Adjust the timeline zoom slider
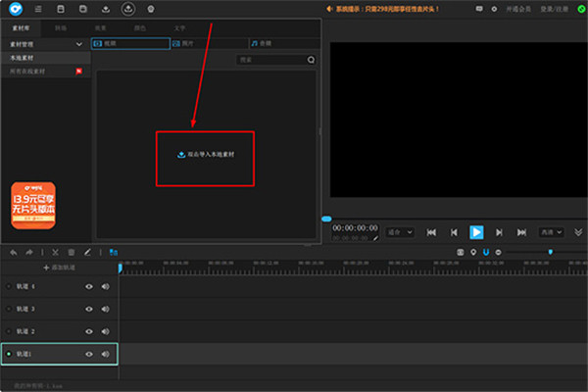Screen dimensions: 588x392 click(x=550, y=252)
